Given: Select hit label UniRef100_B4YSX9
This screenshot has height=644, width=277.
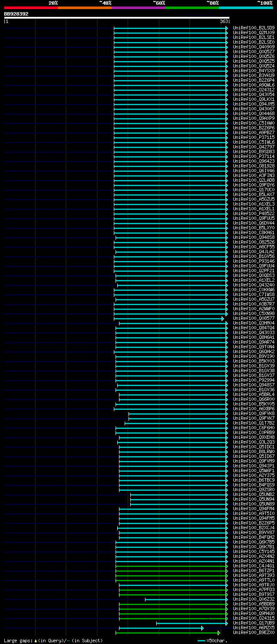Looking at the screenshot, I should click(254, 71).
